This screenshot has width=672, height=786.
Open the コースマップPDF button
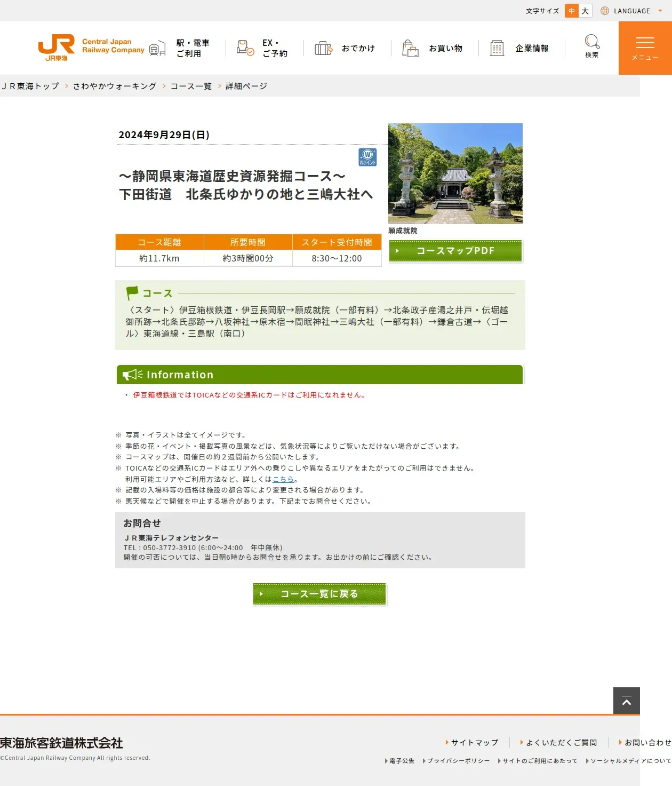coord(456,251)
